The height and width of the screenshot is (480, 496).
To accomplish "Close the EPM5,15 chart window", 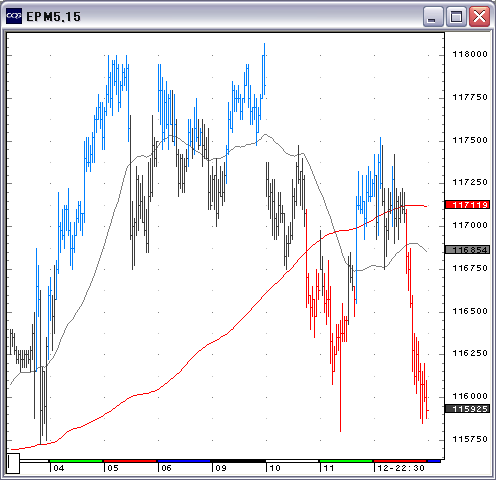I will click(480, 16).
